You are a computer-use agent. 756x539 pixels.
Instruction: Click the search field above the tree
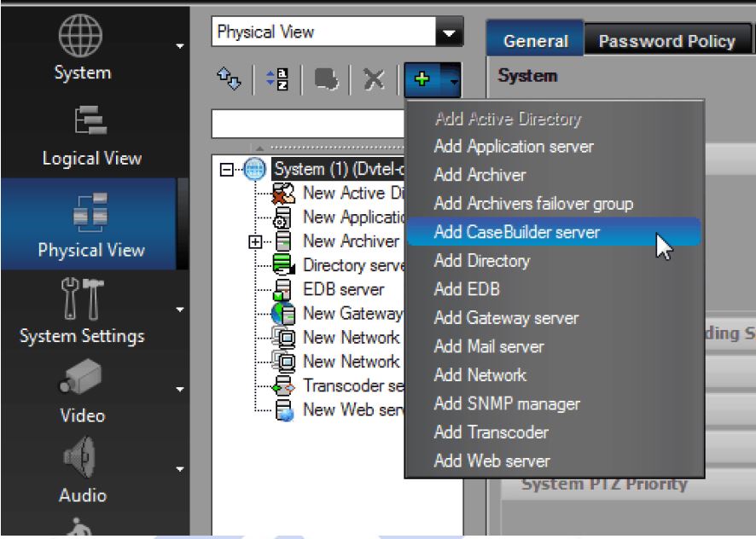coord(307,125)
